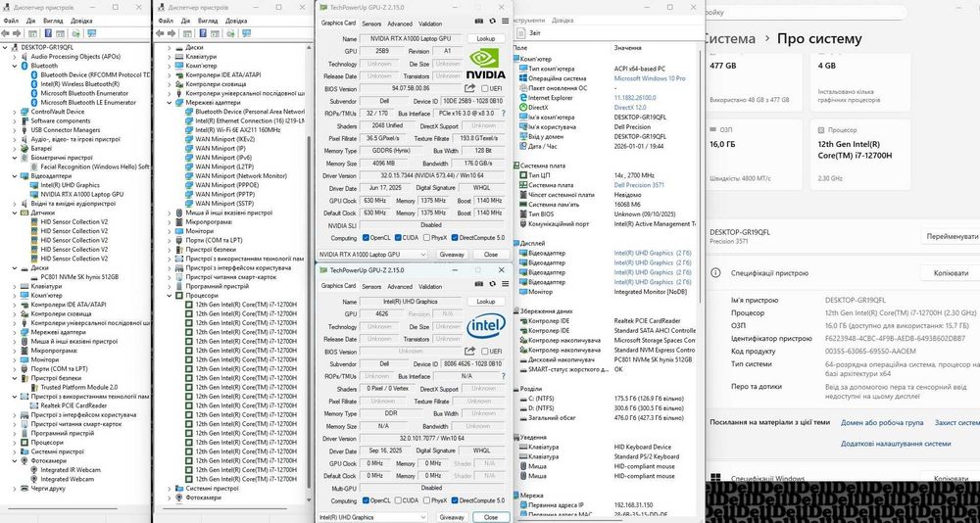Open Додаткові налаштування системи link
Screen dimensions: 980x523
[x=896, y=444]
